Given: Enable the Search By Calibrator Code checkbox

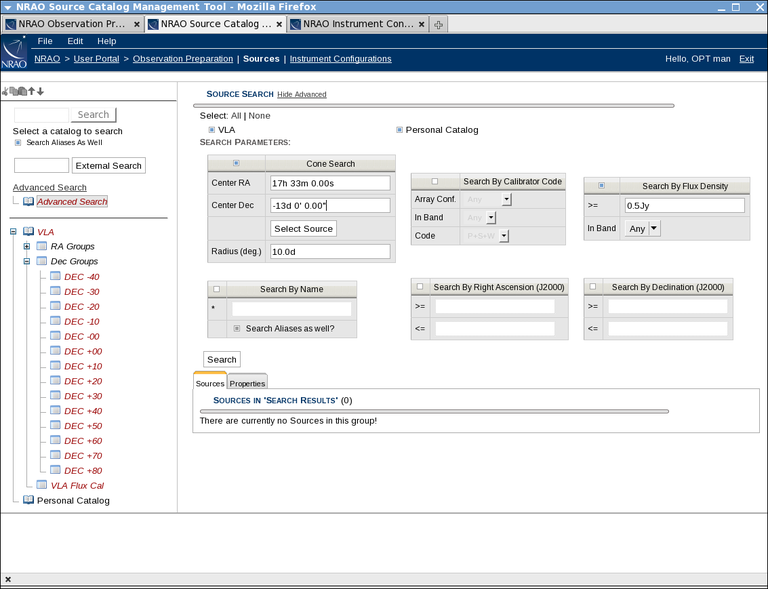Looking at the screenshot, I should pos(435,182).
